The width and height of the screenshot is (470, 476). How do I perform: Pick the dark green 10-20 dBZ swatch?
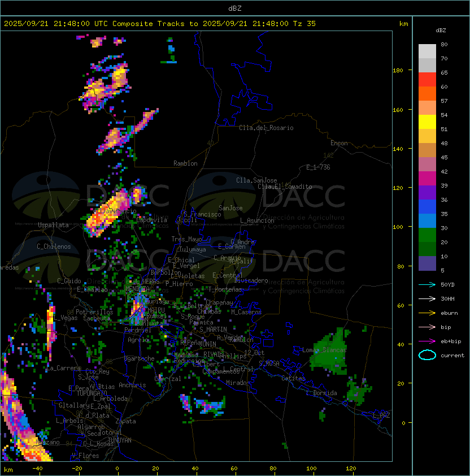427,249
